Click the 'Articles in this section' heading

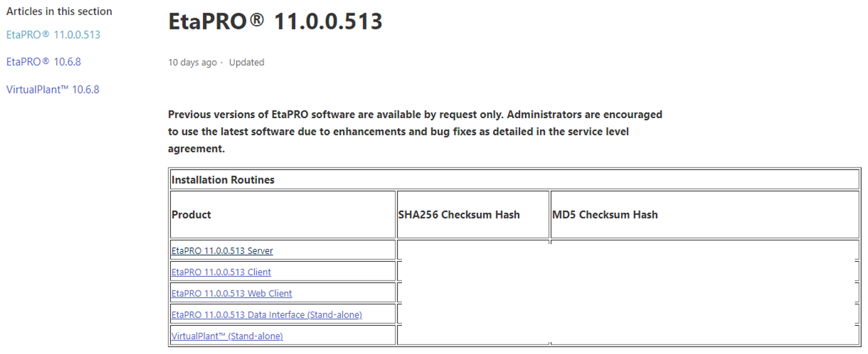[x=59, y=11]
